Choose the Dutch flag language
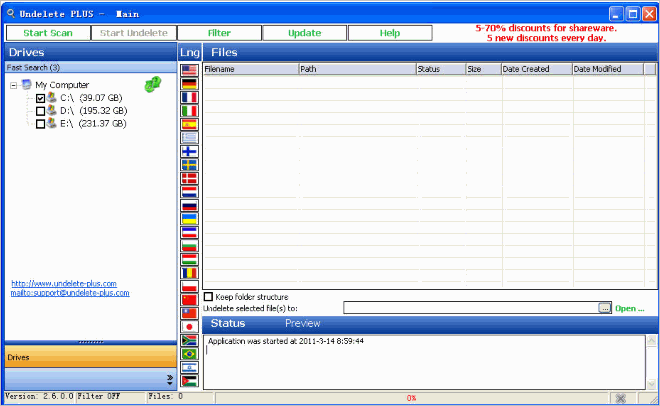The image size is (660, 406). point(189,192)
